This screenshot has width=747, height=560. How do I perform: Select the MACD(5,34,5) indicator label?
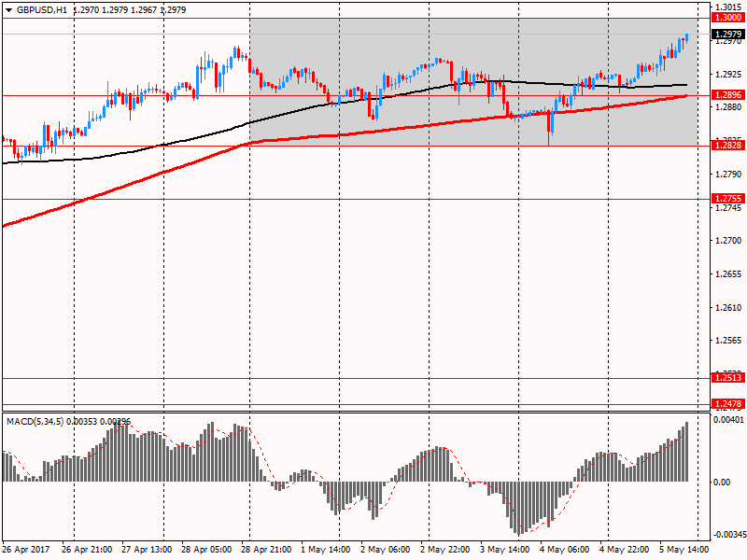pyautogui.click(x=35, y=422)
